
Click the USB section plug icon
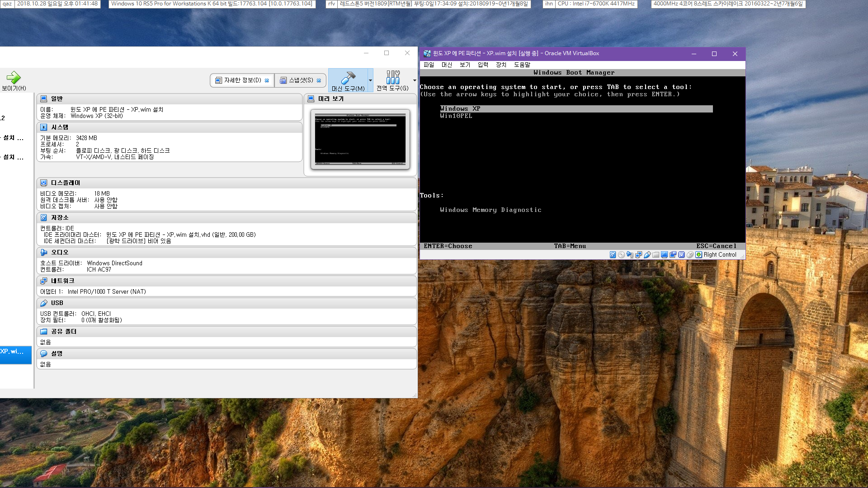click(44, 303)
